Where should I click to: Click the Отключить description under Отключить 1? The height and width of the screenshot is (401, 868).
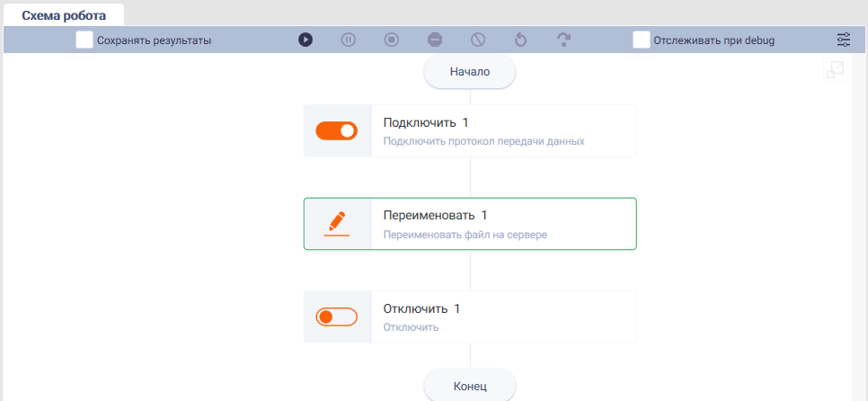(411, 326)
